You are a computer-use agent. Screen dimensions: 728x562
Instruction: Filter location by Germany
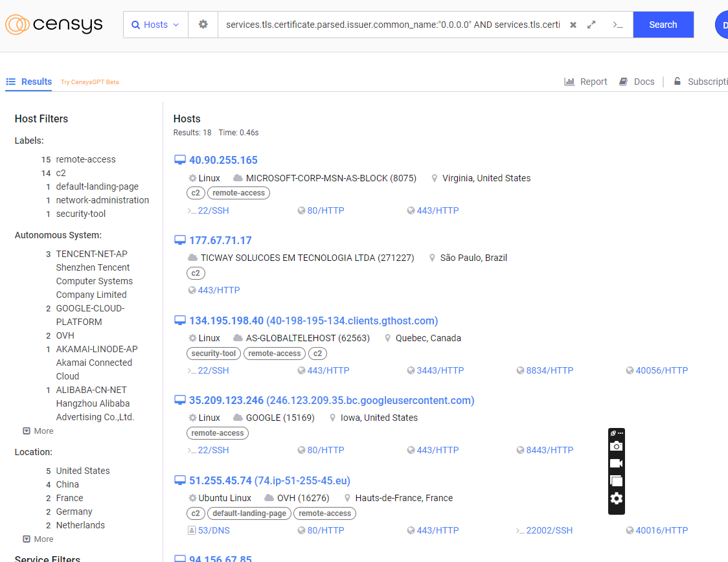point(74,511)
